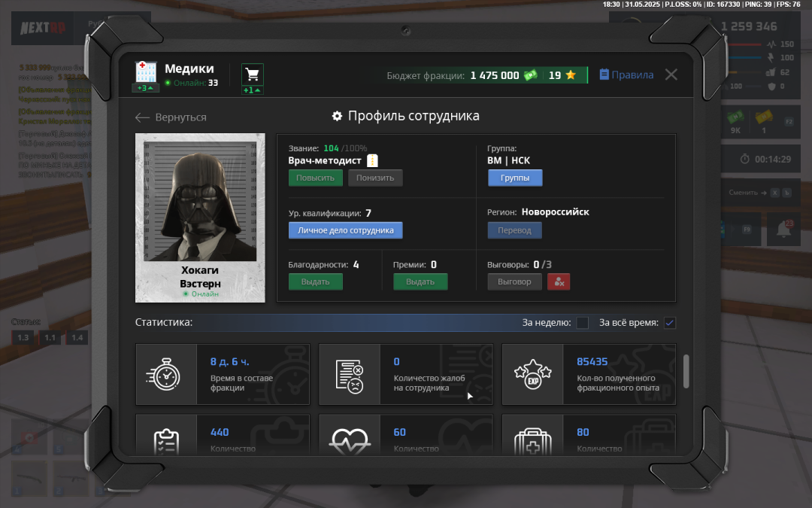
Task: Click the faction budget money icon
Action: pyautogui.click(x=530, y=75)
